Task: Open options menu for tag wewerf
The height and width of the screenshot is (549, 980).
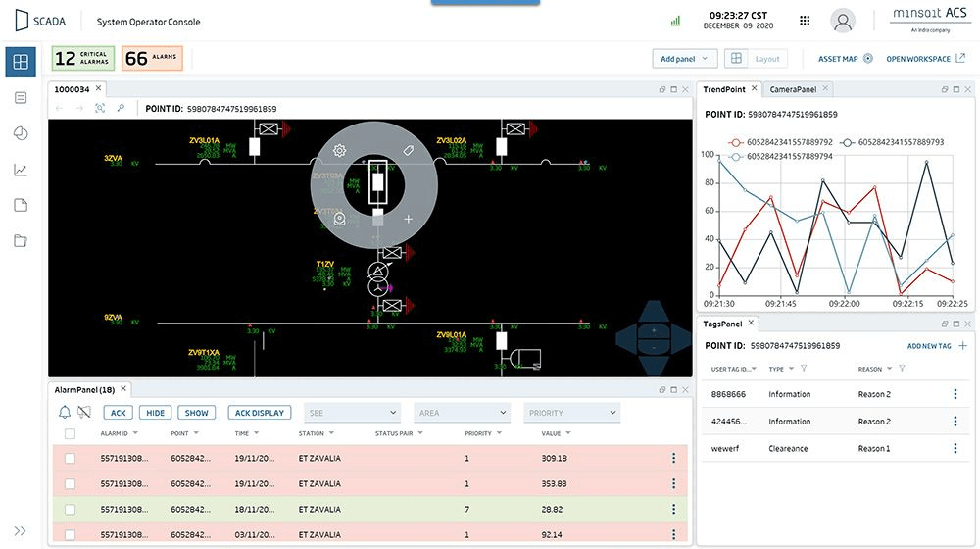Action: click(955, 448)
